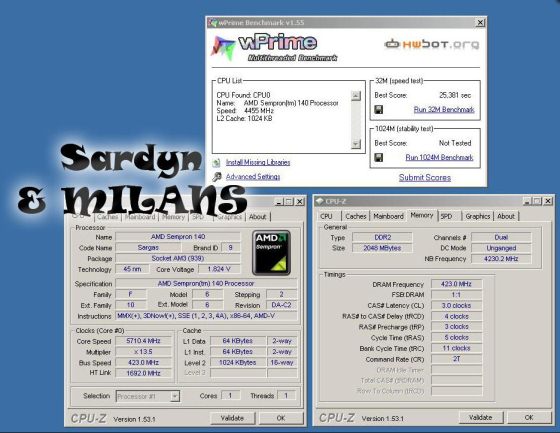Click the Multiplier value x 13.5
This screenshot has height=433, width=560.
tap(144, 352)
